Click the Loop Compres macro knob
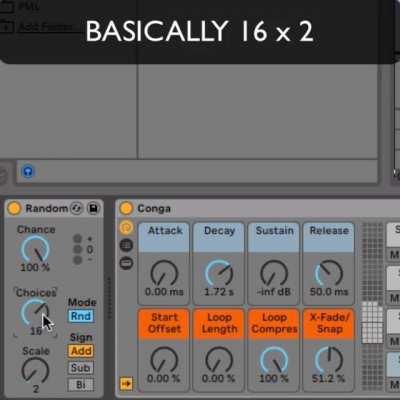 click(274, 360)
